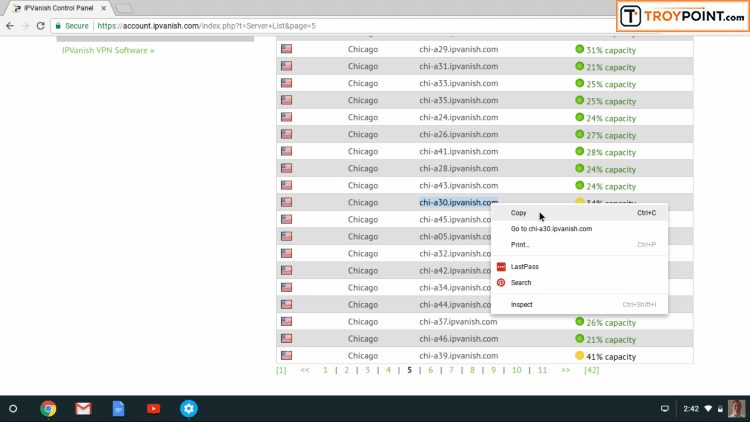Click the browser forward arrow
The image size is (750, 422).
25,26
